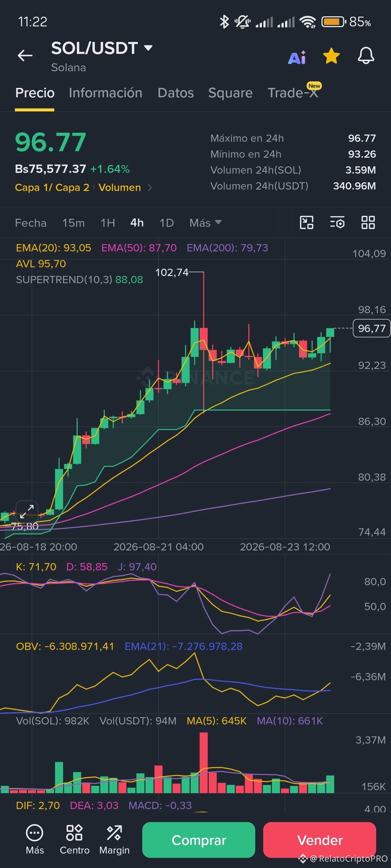Tap the EMA(20): 93,05 indicator label
Viewport: 391px width, 868px height.
54,248
